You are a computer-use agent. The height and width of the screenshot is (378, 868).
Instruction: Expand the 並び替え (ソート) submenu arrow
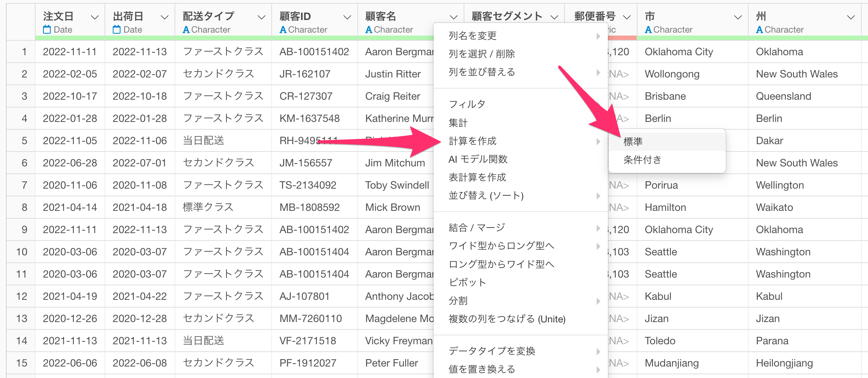598,196
